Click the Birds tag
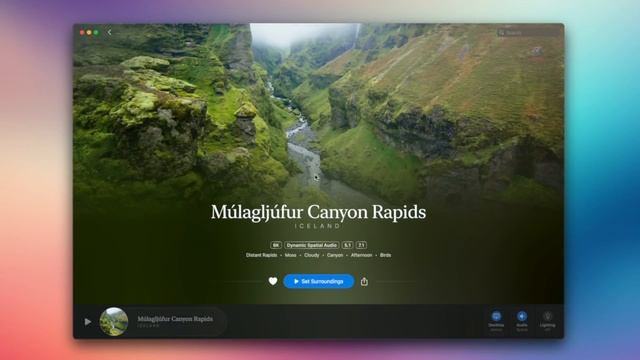The width and height of the screenshot is (640, 360). click(385, 255)
